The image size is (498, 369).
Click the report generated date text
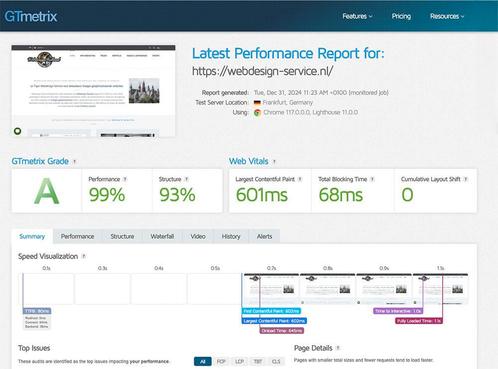point(321,92)
